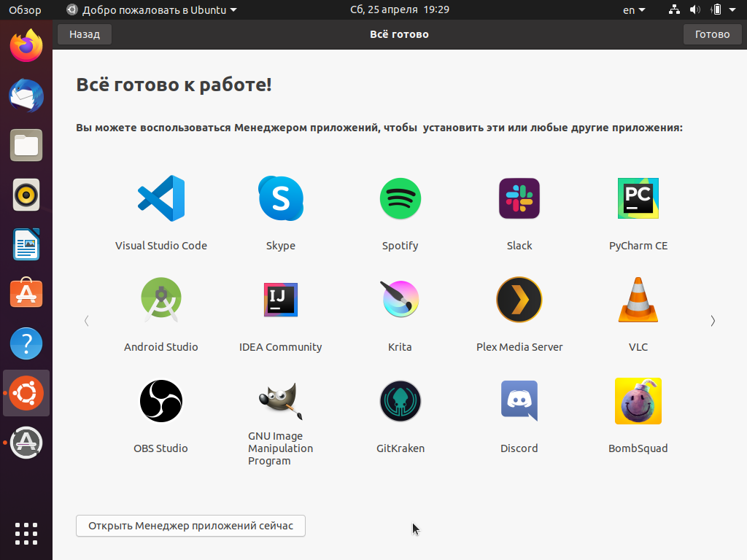This screenshot has width=747, height=560.
Task: Click the 'Android Studio' label
Action: 161,347
